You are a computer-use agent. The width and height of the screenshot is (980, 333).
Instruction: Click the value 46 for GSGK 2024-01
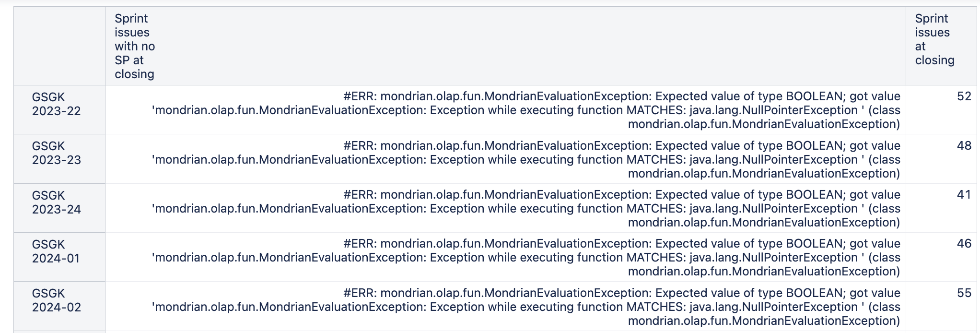tap(964, 244)
